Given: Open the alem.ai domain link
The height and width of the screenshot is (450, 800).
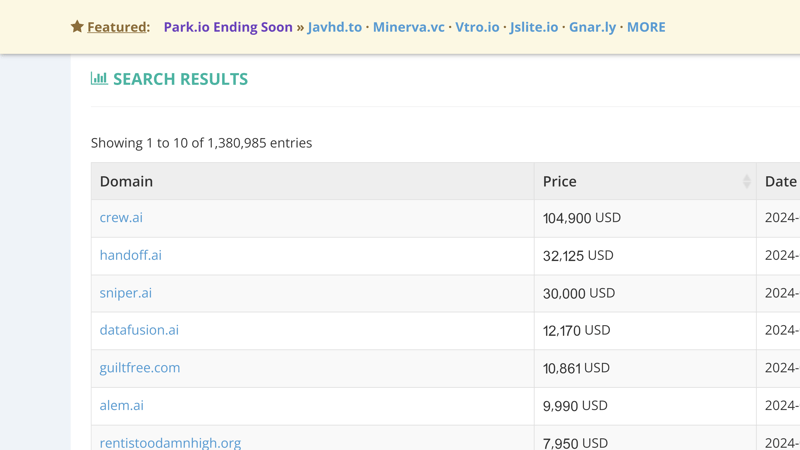Looking at the screenshot, I should [121, 406].
